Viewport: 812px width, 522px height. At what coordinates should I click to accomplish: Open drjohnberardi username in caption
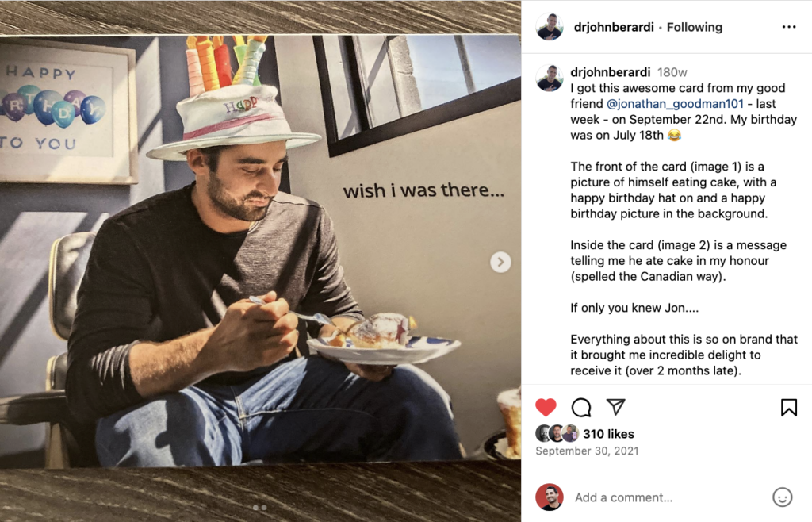(610, 72)
